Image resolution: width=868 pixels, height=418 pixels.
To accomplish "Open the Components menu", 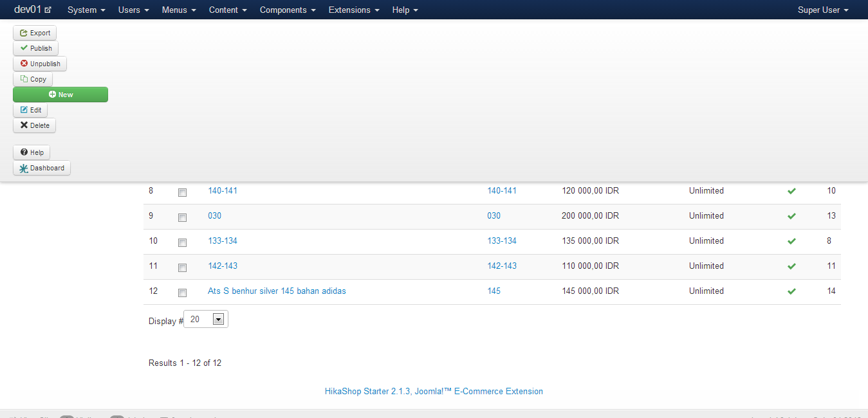I will click(288, 10).
